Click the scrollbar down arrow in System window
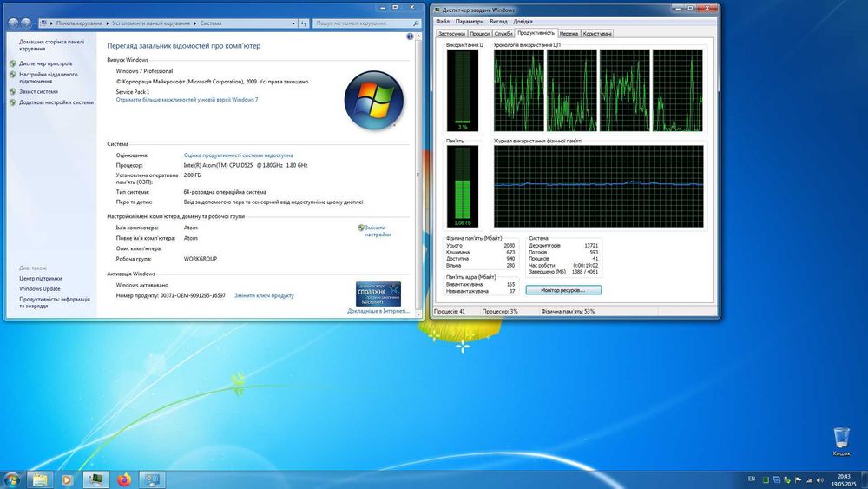Image resolution: width=868 pixels, height=489 pixels. coord(418,314)
